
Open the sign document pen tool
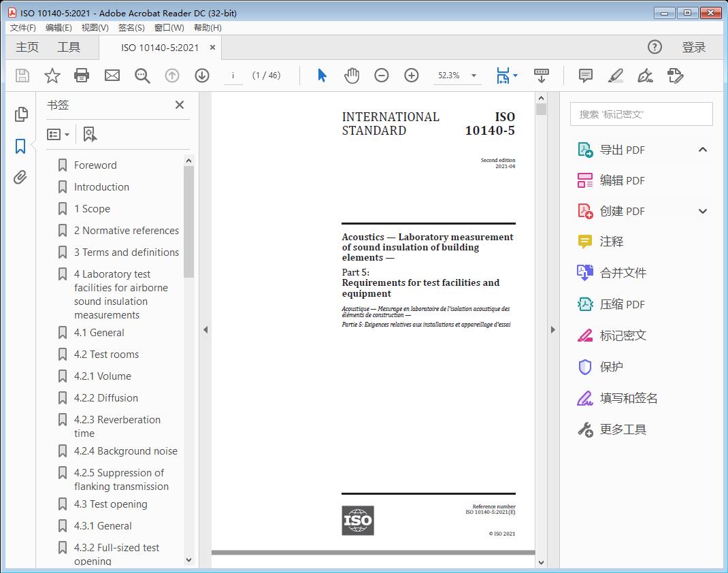646,76
